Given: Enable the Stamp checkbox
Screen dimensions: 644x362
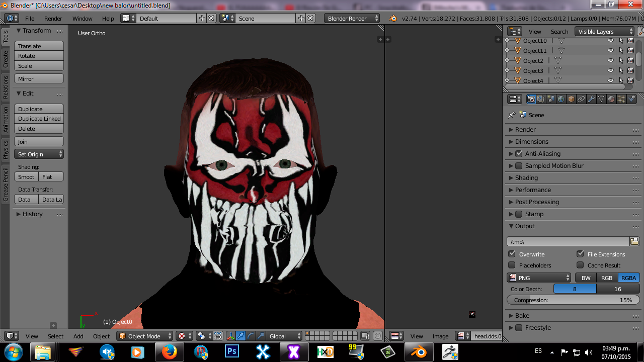Looking at the screenshot, I should [519, 214].
